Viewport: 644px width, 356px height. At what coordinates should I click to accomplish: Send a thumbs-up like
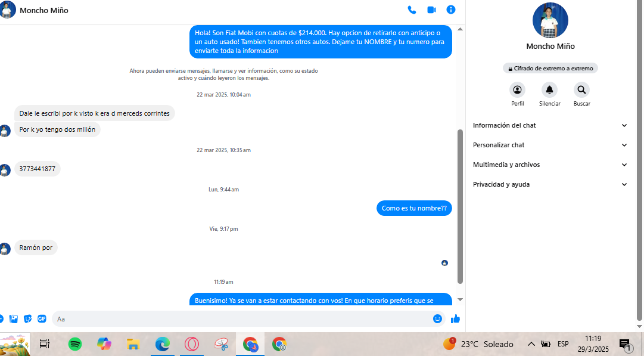point(455,319)
